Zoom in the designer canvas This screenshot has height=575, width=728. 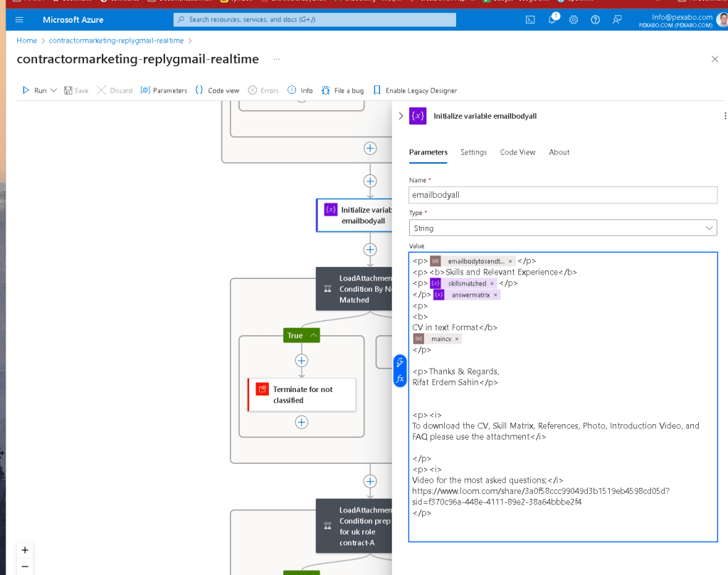pos(25,550)
